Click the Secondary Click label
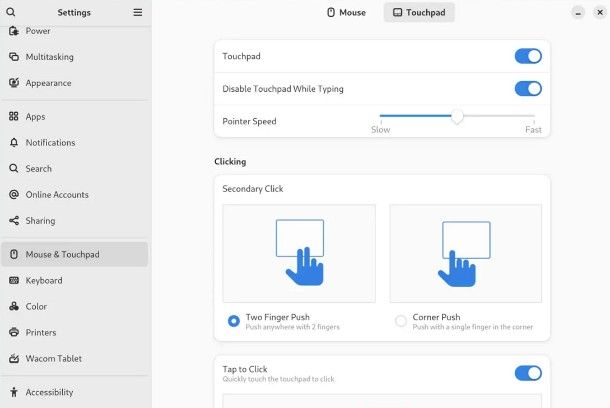This screenshot has width=610, height=408. tap(253, 189)
